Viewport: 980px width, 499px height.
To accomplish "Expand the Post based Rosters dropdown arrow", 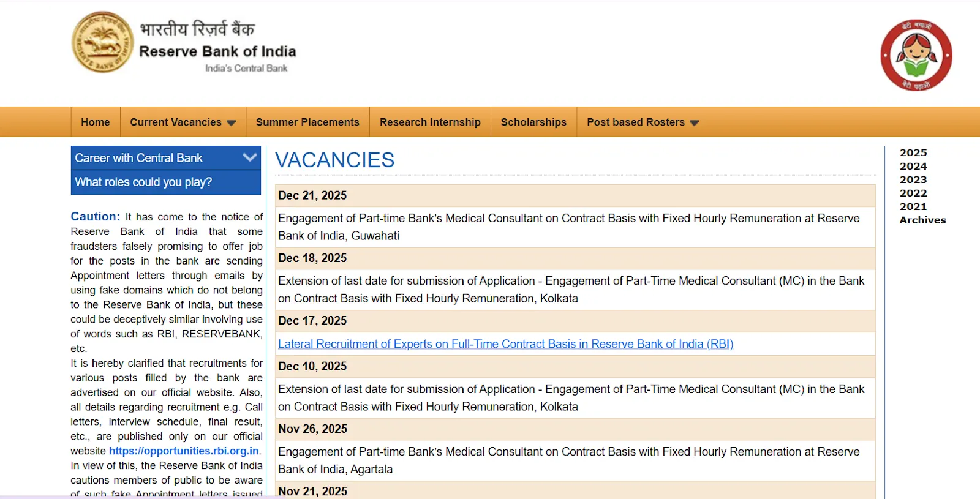I will tap(694, 123).
